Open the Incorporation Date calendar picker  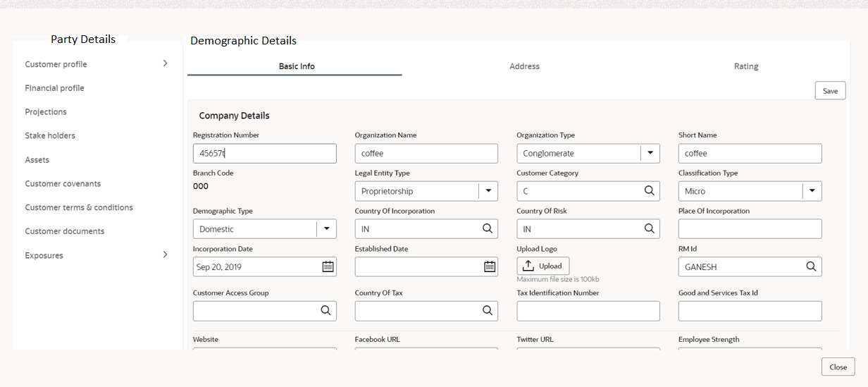[328, 267]
